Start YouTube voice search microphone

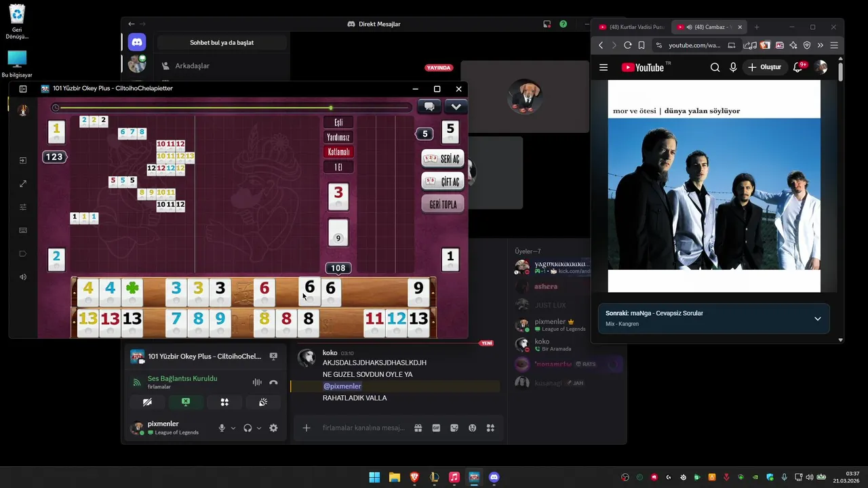[733, 67]
